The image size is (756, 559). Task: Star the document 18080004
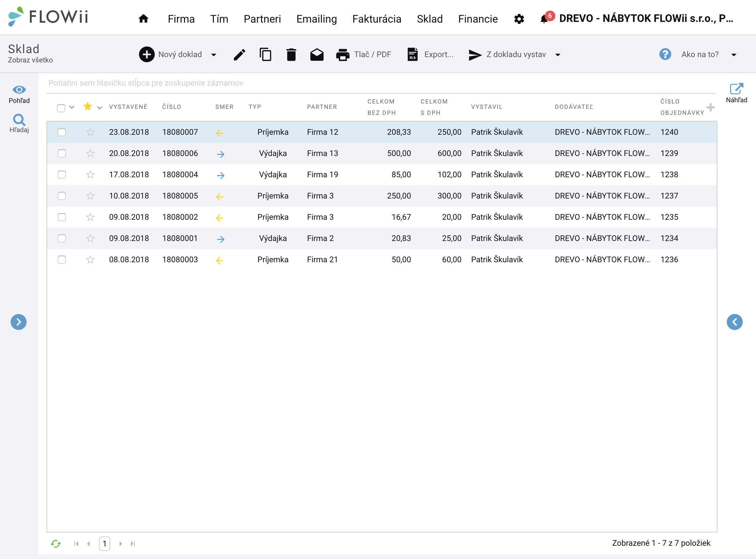pos(90,175)
